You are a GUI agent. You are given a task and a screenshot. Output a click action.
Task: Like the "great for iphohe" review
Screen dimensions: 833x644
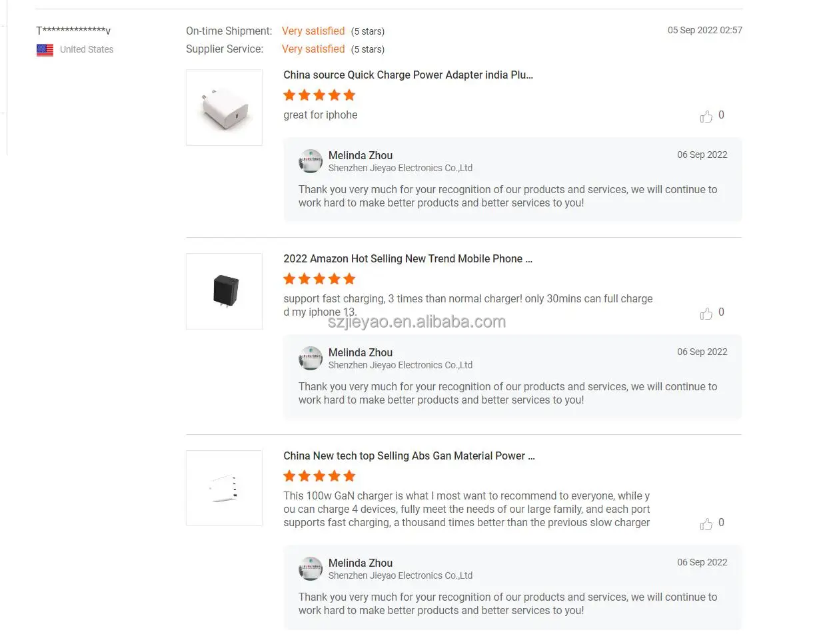tap(706, 117)
